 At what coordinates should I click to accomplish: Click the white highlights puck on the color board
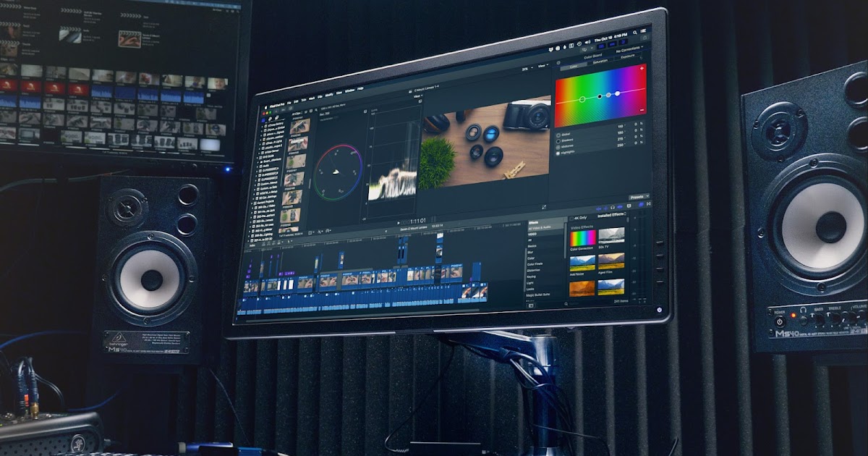tap(617, 93)
